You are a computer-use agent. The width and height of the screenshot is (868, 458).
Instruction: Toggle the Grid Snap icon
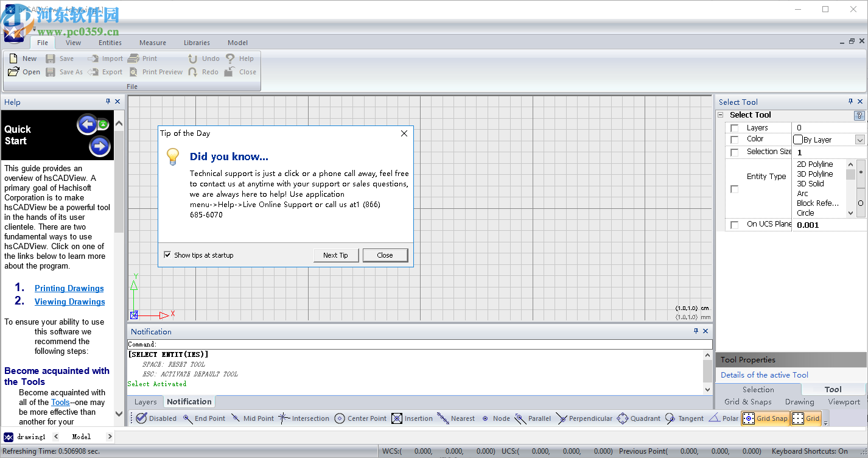pyautogui.click(x=749, y=418)
